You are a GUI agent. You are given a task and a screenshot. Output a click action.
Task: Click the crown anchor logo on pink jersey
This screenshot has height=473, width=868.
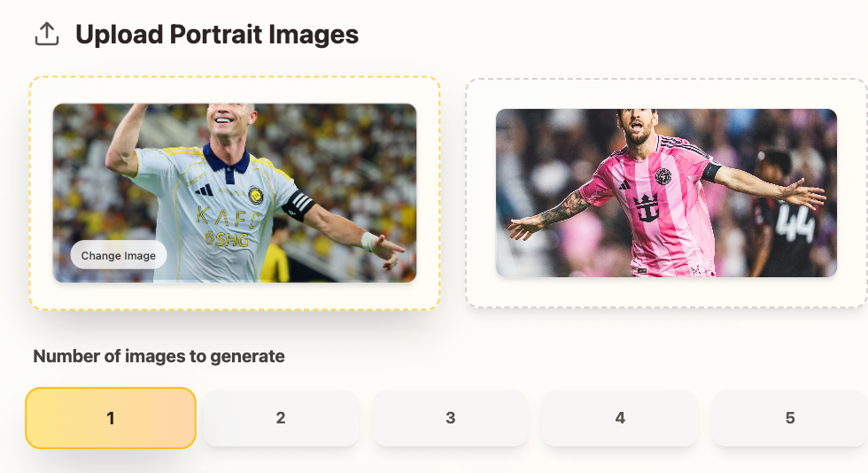click(646, 208)
